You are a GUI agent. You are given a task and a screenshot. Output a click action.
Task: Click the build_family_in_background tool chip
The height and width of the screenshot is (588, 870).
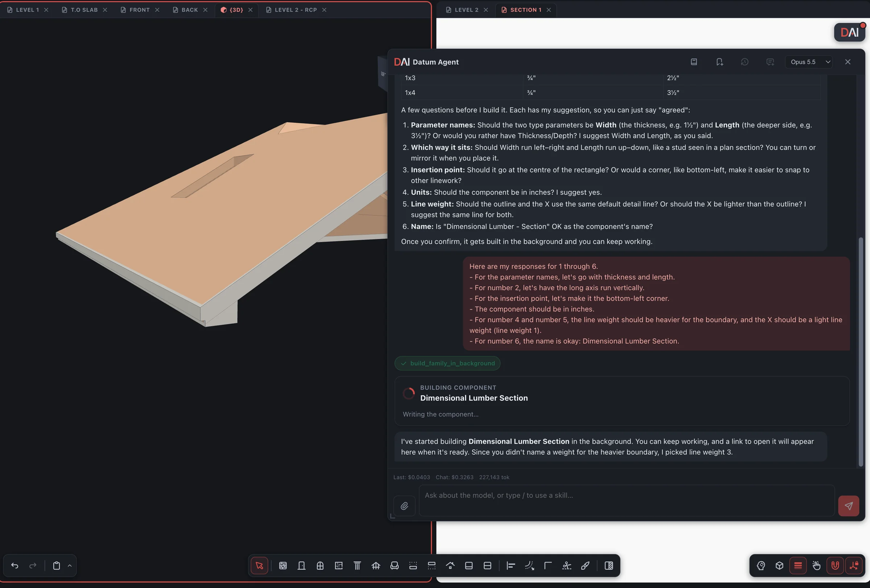coord(447,363)
